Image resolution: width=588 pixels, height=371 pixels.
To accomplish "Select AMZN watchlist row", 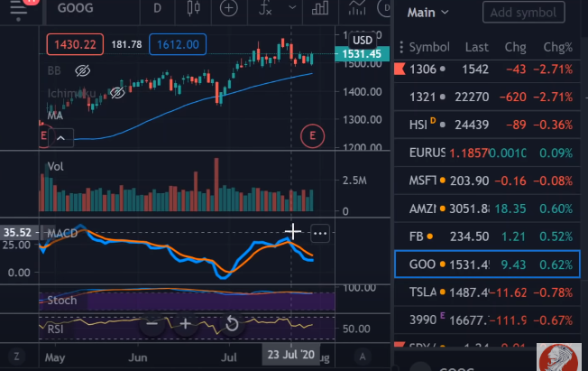I will coord(487,209).
